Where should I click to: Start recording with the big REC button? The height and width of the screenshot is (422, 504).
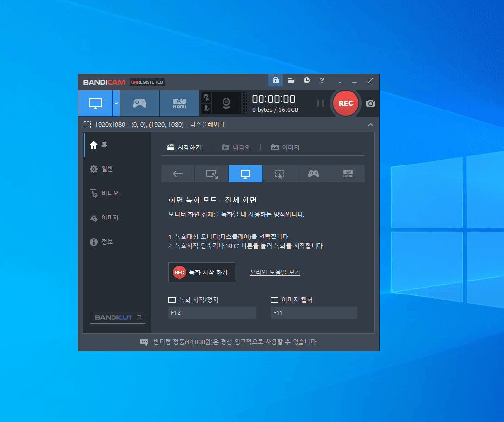[346, 103]
